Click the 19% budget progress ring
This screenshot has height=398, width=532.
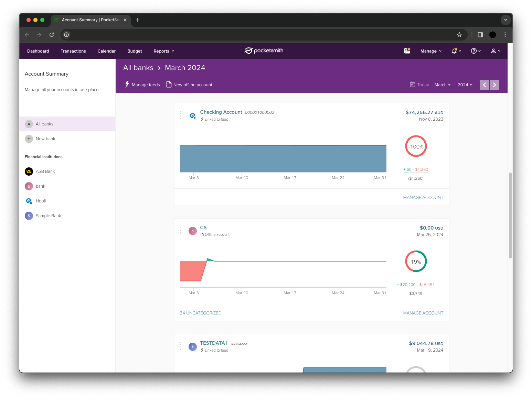click(416, 262)
